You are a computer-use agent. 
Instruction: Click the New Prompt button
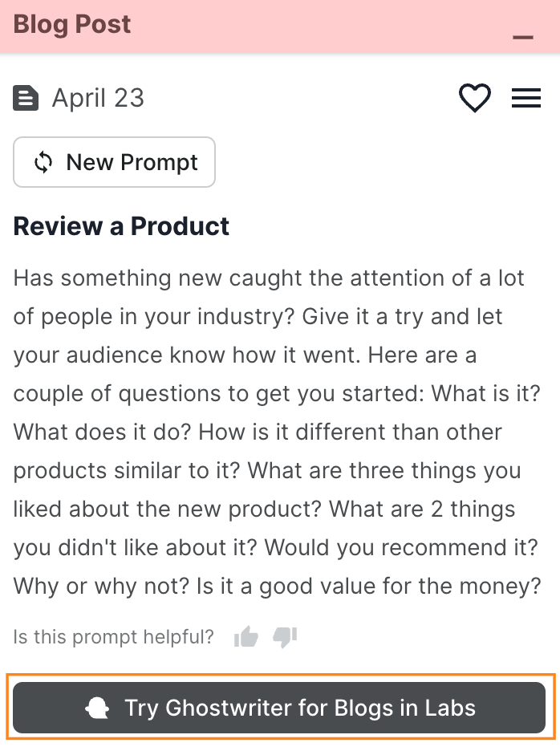coord(115,162)
